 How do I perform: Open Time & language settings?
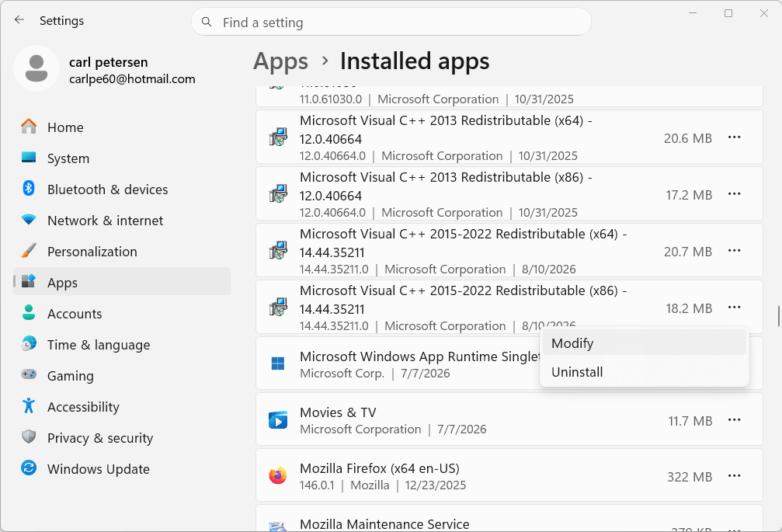[122, 345]
